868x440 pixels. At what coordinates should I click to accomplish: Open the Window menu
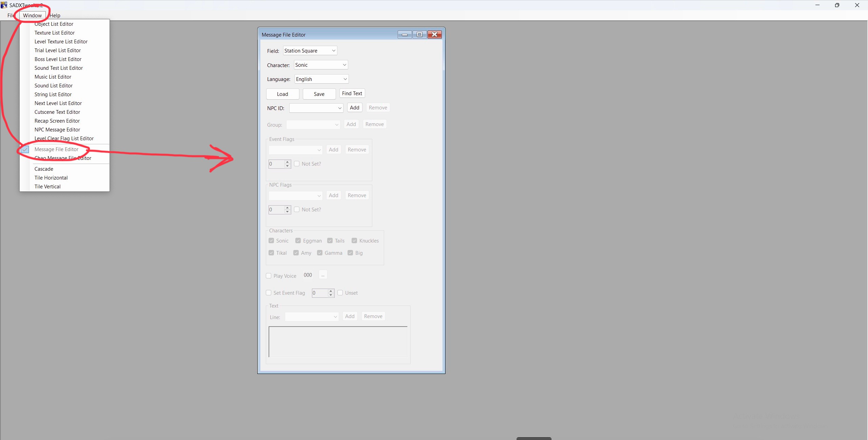coord(33,15)
